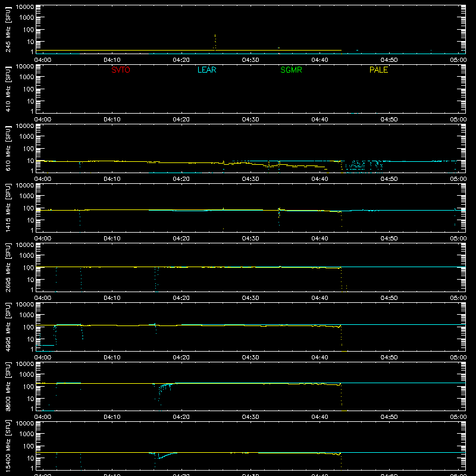476x476 pixels.
Task: Click 04:10 tick label under 410 MHz panel
Action: click(x=112, y=120)
